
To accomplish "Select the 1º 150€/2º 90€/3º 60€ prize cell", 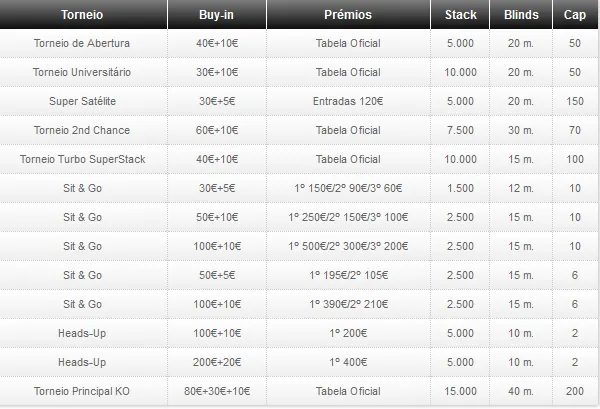I will coord(348,189).
